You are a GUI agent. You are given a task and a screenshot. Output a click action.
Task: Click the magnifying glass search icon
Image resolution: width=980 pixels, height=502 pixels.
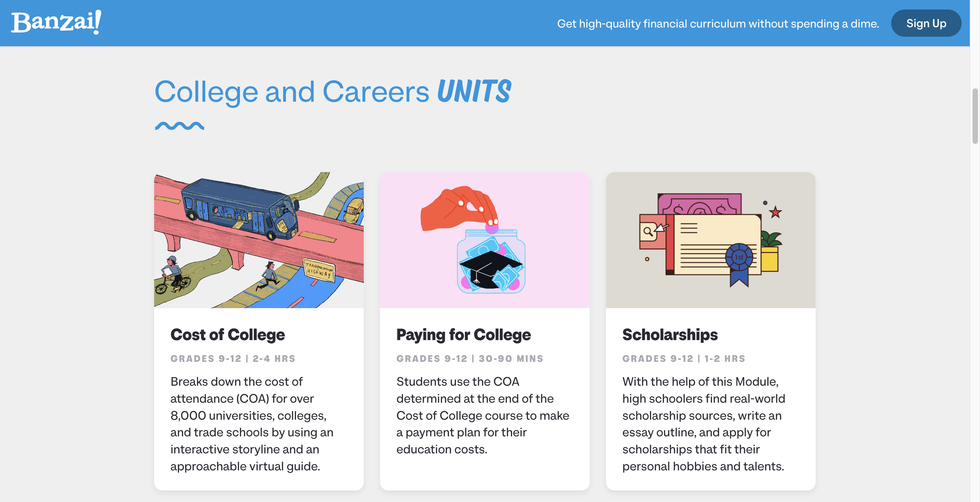point(648,231)
